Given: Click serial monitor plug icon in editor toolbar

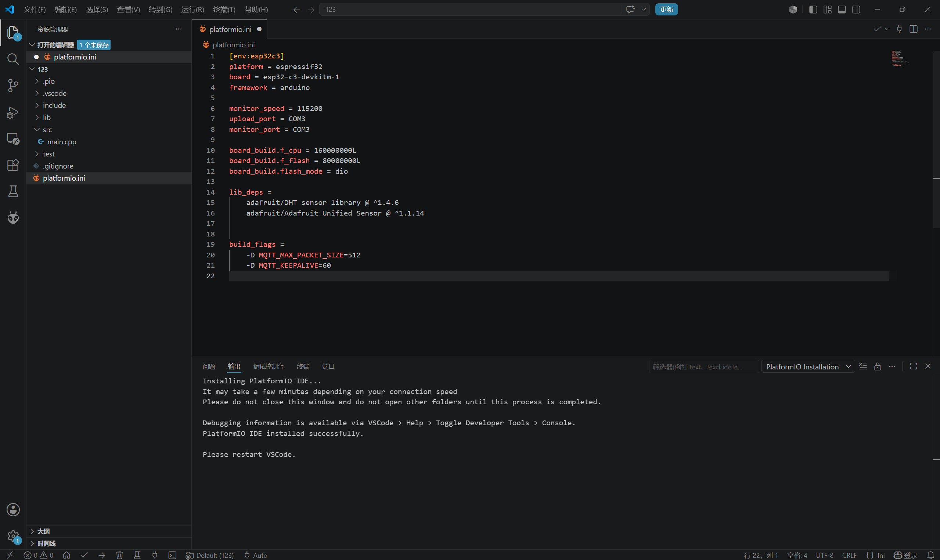Looking at the screenshot, I should (x=899, y=29).
